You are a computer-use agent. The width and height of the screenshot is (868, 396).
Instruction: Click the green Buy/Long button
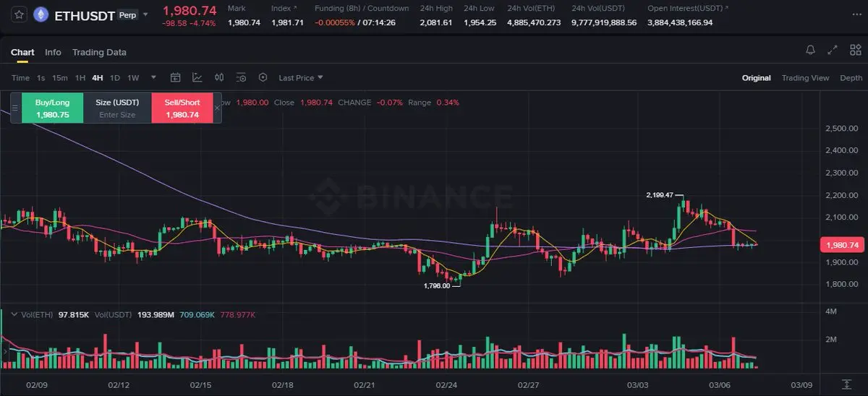(53, 108)
